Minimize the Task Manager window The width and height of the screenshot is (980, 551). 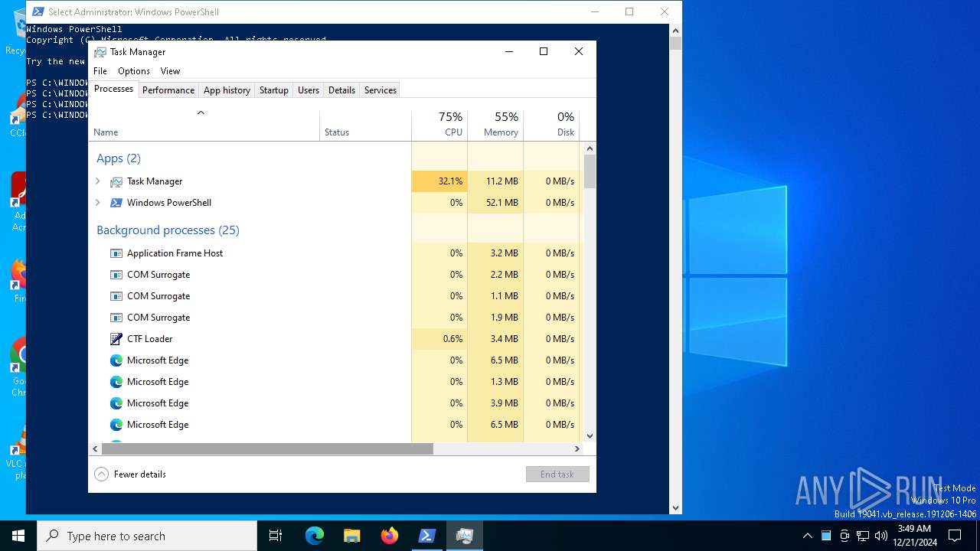tap(509, 51)
